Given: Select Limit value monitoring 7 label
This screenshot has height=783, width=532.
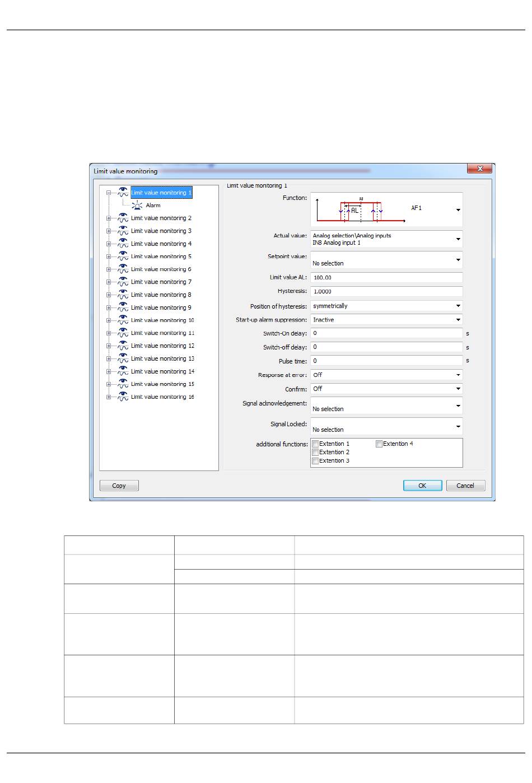Looking at the screenshot, I should (x=161, y=282).
